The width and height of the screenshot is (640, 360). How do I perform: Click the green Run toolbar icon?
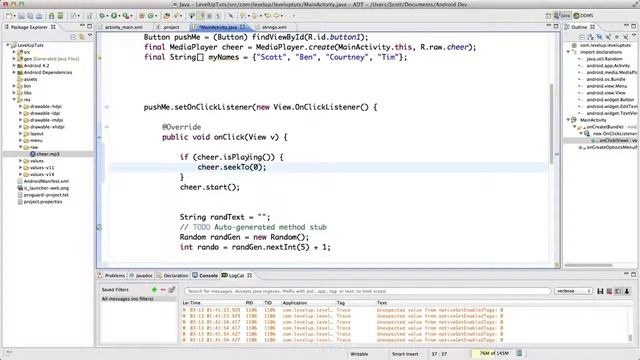pyautogui.click(x=114, y=16)
